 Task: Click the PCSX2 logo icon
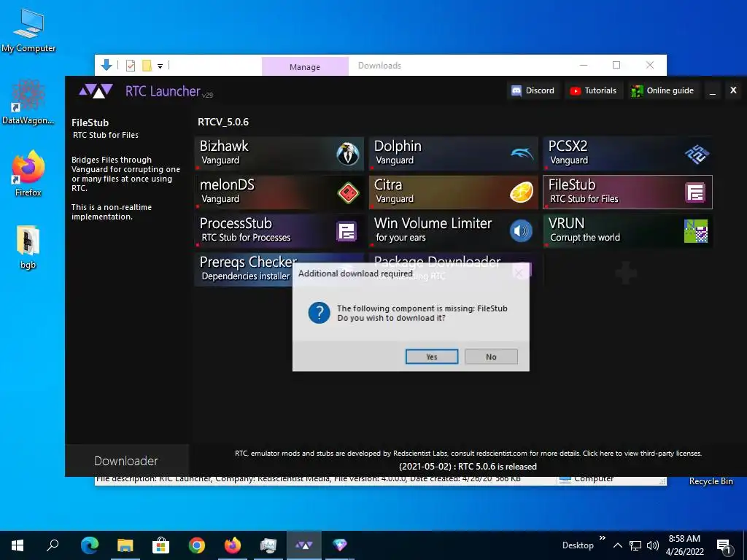click(x=697, y=154)
